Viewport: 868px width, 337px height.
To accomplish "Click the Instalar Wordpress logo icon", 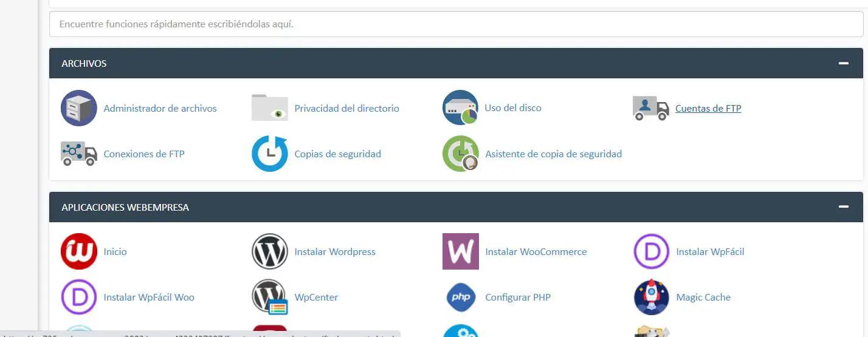I will pos(270,251).
